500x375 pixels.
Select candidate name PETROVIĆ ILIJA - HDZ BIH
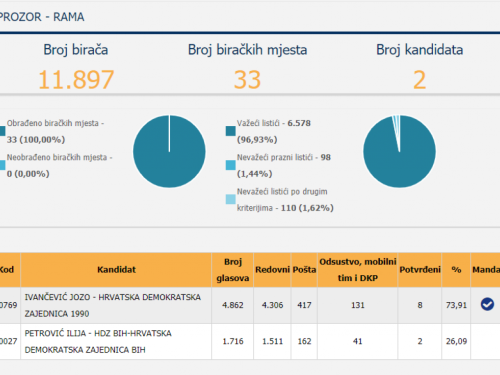(98, 341)
